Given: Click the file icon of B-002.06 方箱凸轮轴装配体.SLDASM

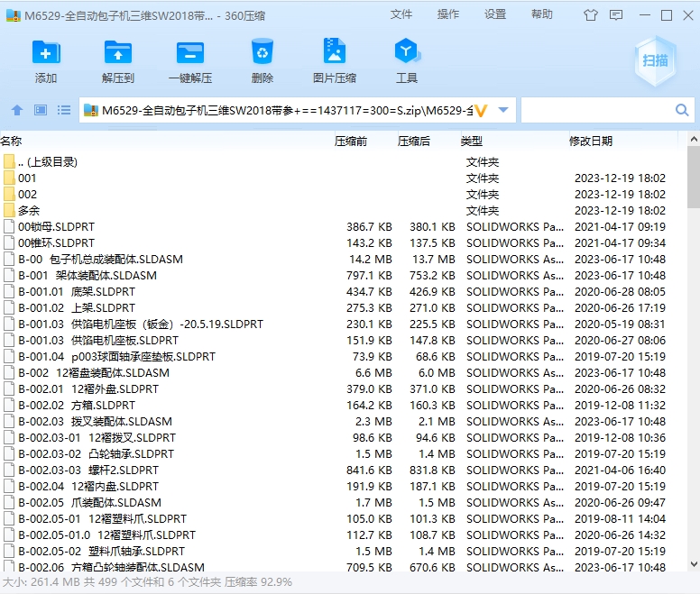Looking at the screenshot, I should tap(8, 567).
